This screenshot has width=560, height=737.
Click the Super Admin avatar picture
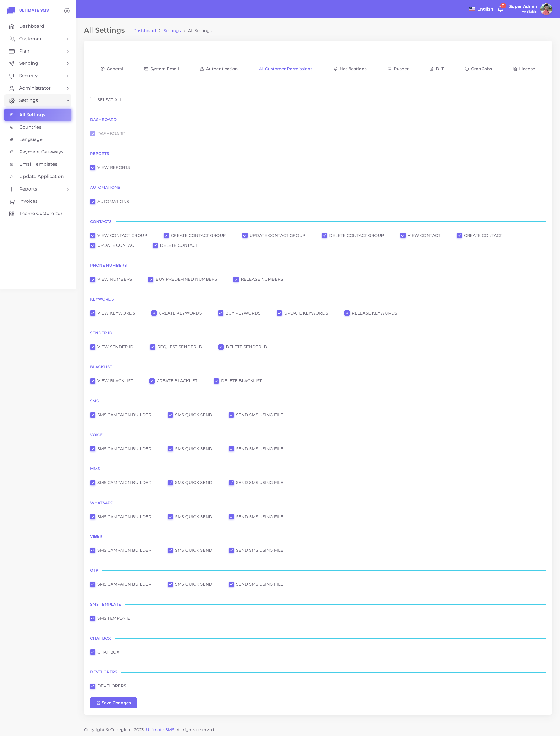pyautogui.click(x=546, y=9)
